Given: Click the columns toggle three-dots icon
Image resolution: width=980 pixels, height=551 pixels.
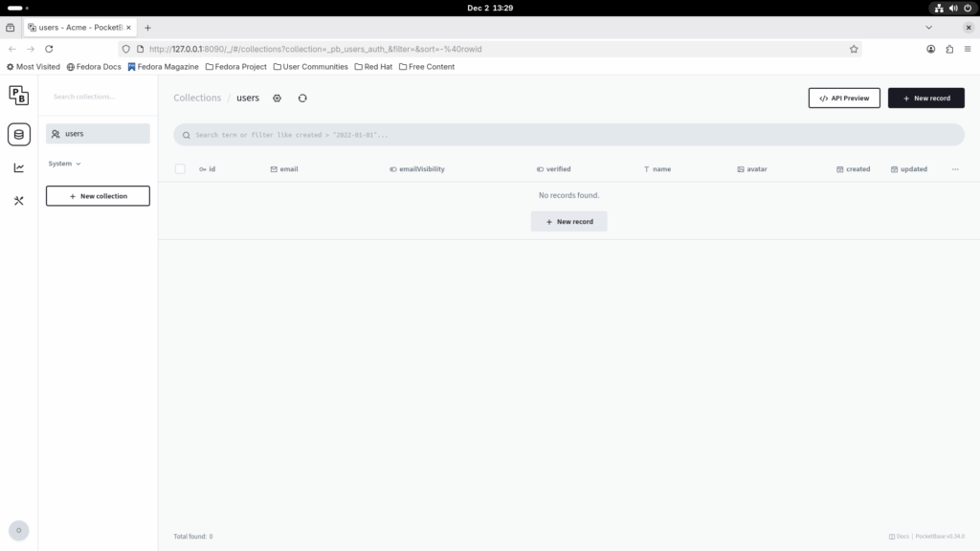Looking at the screenshot, I should point(955,169).
